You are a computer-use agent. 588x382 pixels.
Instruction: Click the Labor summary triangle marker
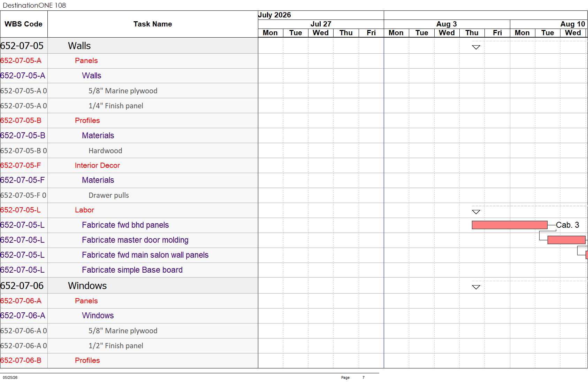476,212
